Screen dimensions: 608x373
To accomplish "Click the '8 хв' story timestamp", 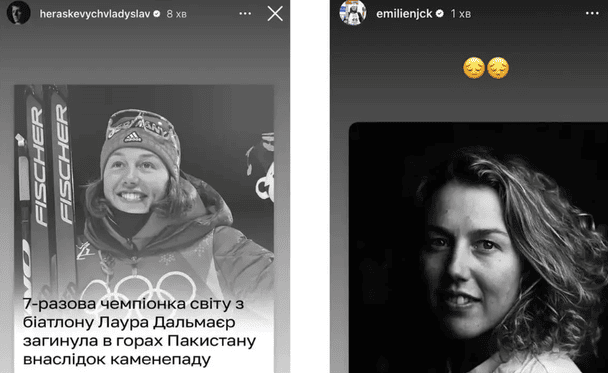I will point(176,14).
